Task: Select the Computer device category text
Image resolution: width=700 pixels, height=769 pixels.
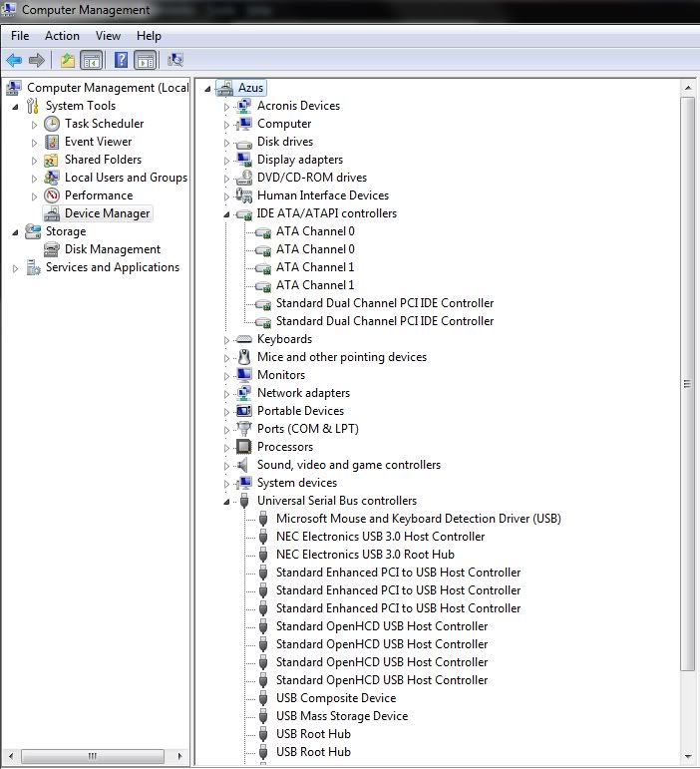Action: click(284, 124)
